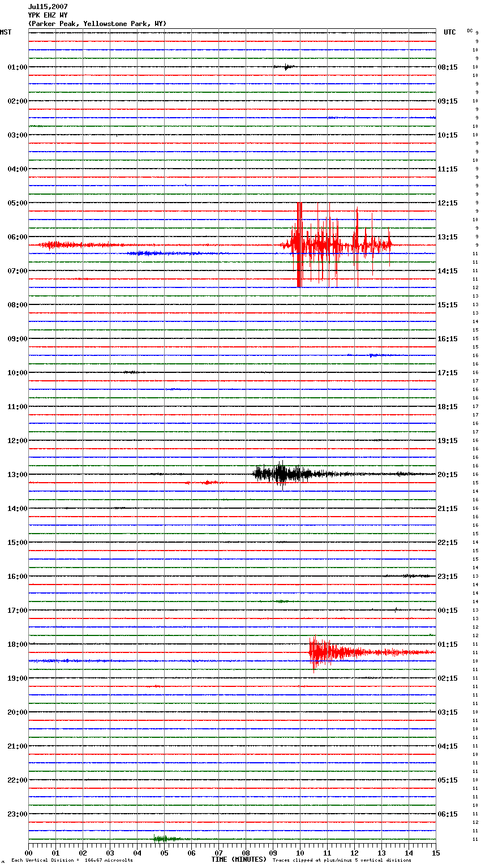Click the TIME (MINUTES) axis title
Image resolution: width=481 pixels, height=868 pixels.
[239, 860]
